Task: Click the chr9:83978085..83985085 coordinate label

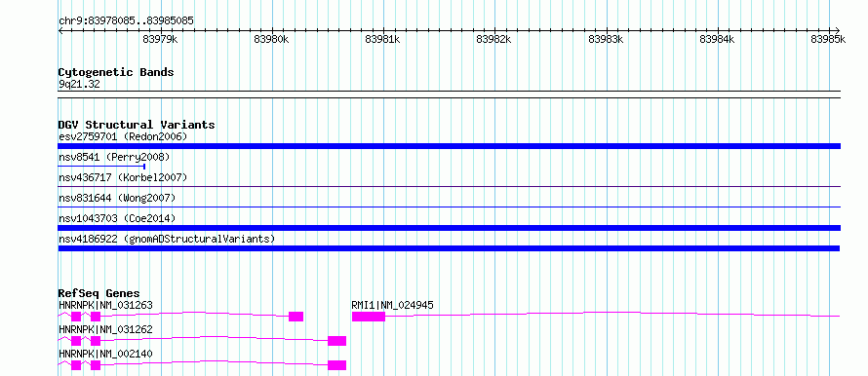Action: (x=126, y=21)
